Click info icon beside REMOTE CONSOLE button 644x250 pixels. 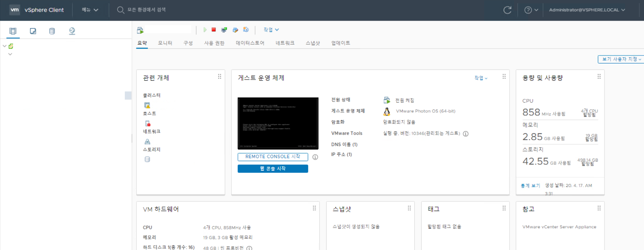315,157
